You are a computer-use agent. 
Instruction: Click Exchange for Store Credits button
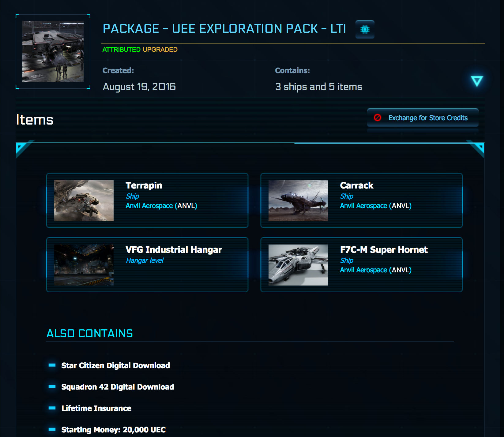pos(423,118)
